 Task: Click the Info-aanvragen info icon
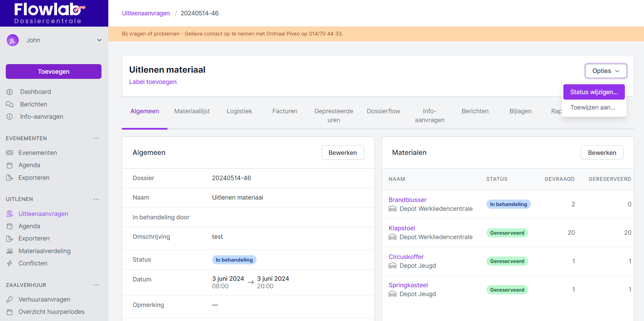click(10, 117)
